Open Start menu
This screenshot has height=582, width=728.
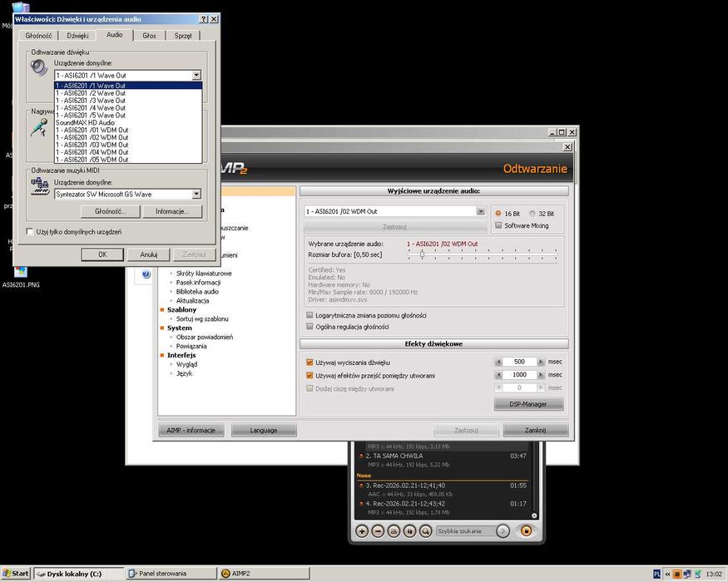(x=16, y=574)
